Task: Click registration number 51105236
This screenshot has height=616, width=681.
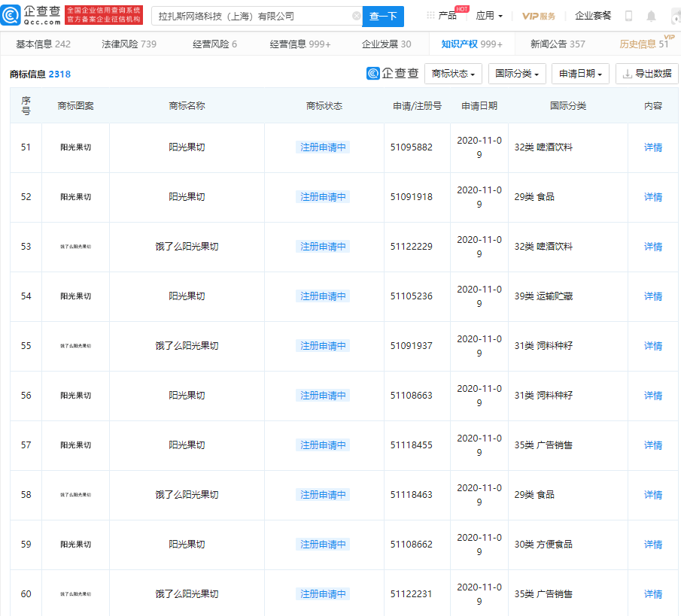Action: click(x=412, y=296)
